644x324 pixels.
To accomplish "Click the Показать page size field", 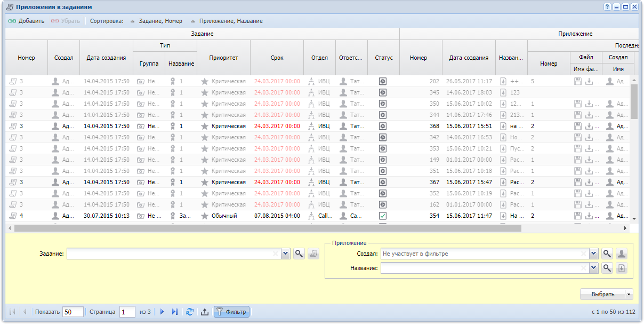I will click(73, 312).
